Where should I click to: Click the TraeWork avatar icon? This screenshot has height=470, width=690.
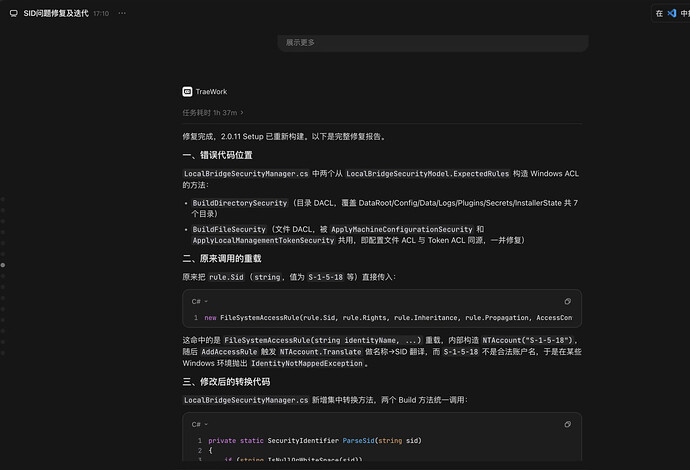[x=187, y=92]
